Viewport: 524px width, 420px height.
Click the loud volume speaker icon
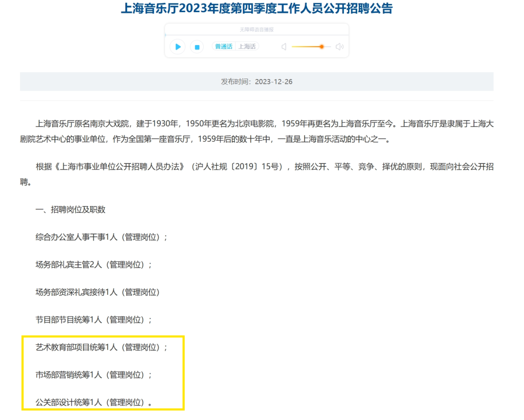pyautogui.click(x=339, y=47)
